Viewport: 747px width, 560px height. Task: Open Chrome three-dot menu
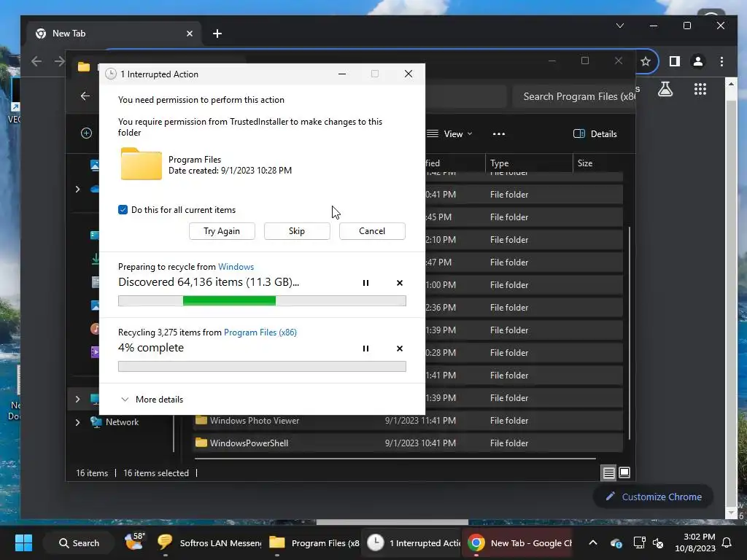[721, 61]
